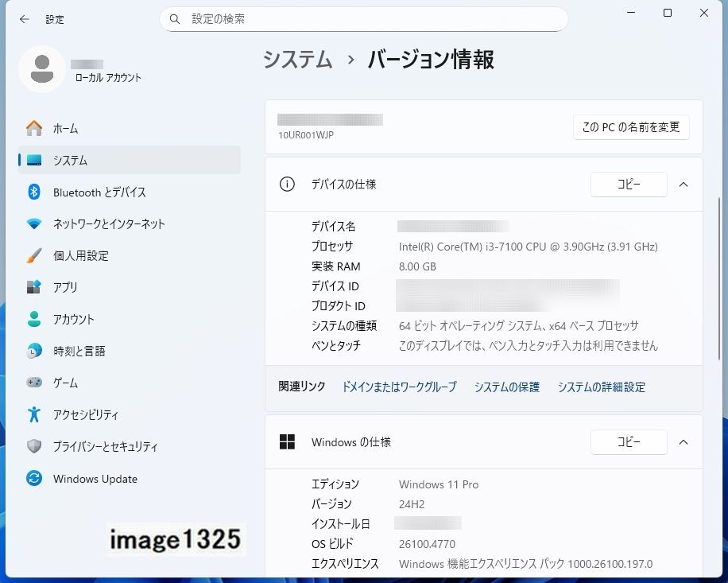Image resolution: width=728 pixels, height=583 pixels.
Task: Copy Windows specifications with コピー button
Action: pyautogui.click(x=629, y=441)
